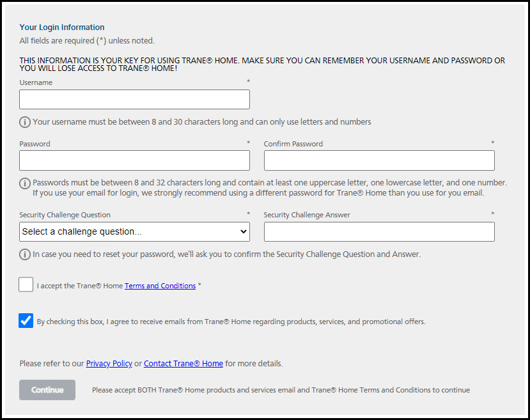Click the Security Challenge Question label
Screen dimensions: 530x420
65,215
